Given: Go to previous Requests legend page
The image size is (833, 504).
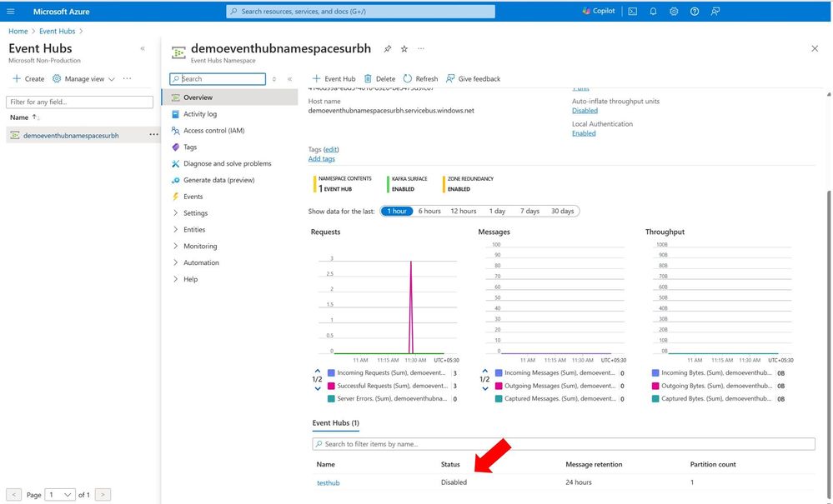Looking at the screenshot, I should pyautogui.click(x=317, y=371).
